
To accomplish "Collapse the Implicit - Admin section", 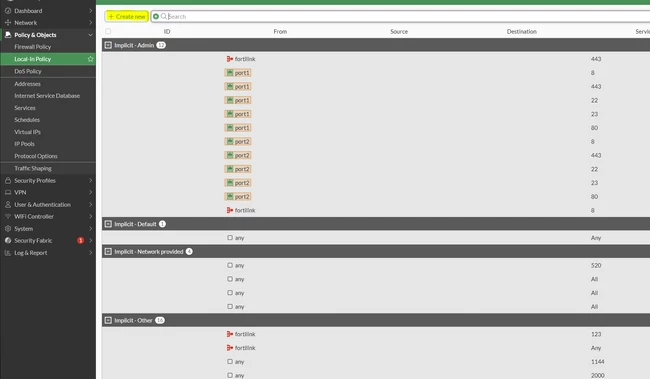I will 108,45.
